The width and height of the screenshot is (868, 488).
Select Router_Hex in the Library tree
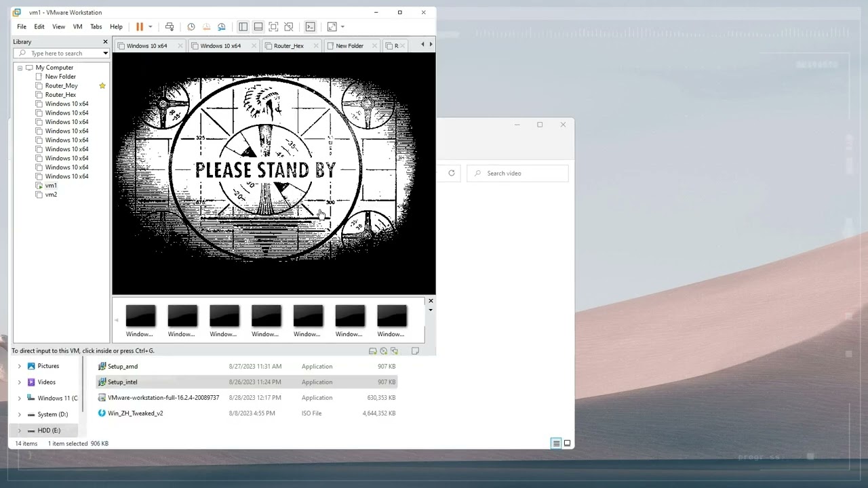coord(60,95)
